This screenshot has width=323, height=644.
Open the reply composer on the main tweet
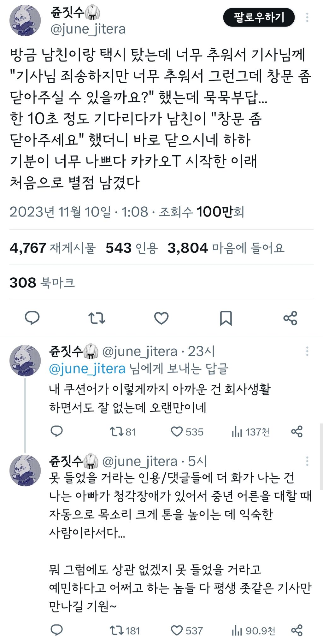pos(32,319)
